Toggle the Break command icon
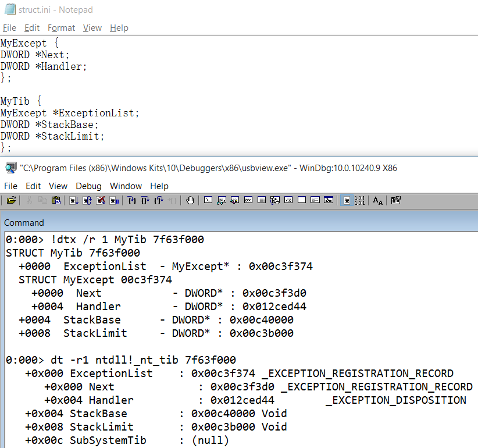Screen dimensions: 478x448 click(x=113, y=200)
